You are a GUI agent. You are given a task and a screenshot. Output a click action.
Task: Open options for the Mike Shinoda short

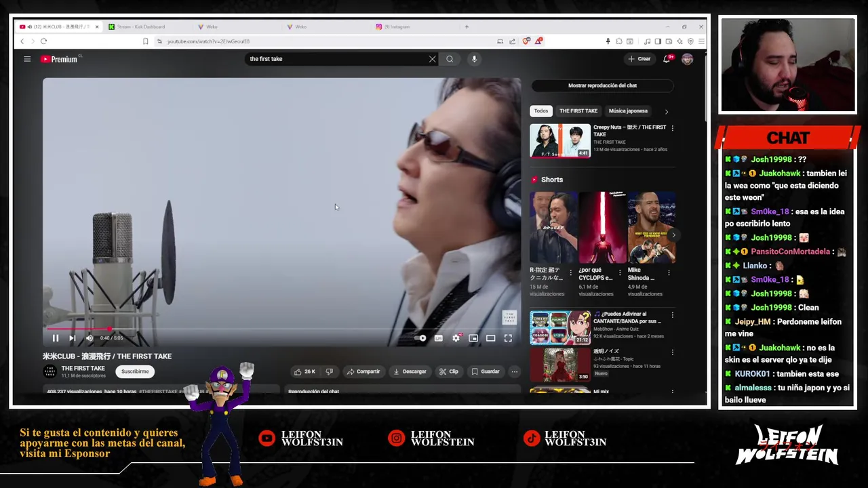tap(669, 272)
